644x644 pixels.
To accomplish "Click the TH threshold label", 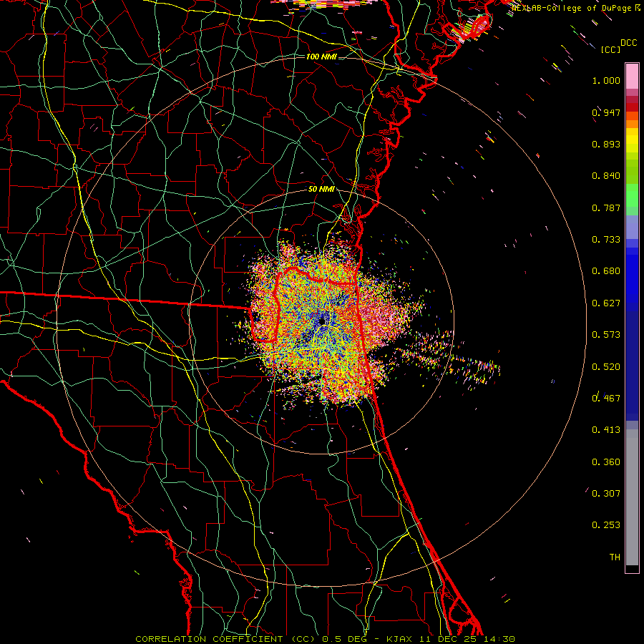I will click(x=615, y=557).
